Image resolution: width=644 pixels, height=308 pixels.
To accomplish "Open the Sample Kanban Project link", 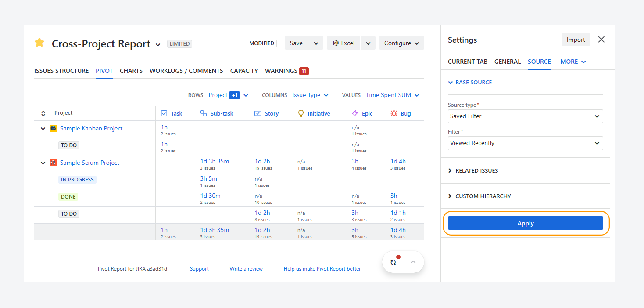I will (x=91, y=128).
